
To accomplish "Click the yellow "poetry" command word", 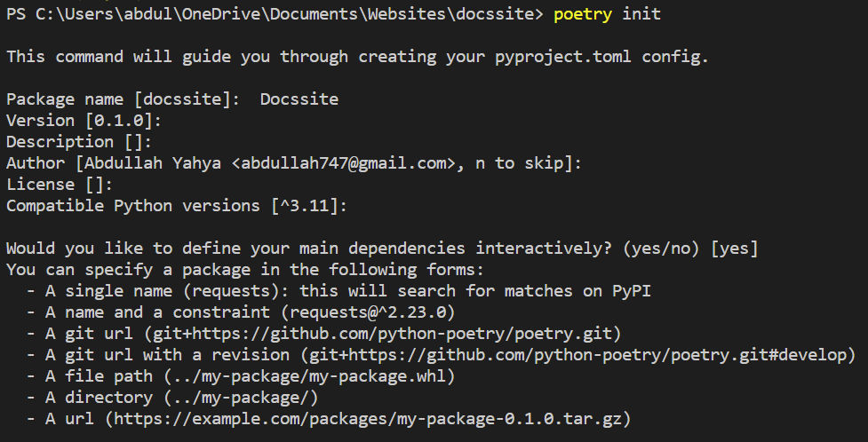I will (582, 14).
